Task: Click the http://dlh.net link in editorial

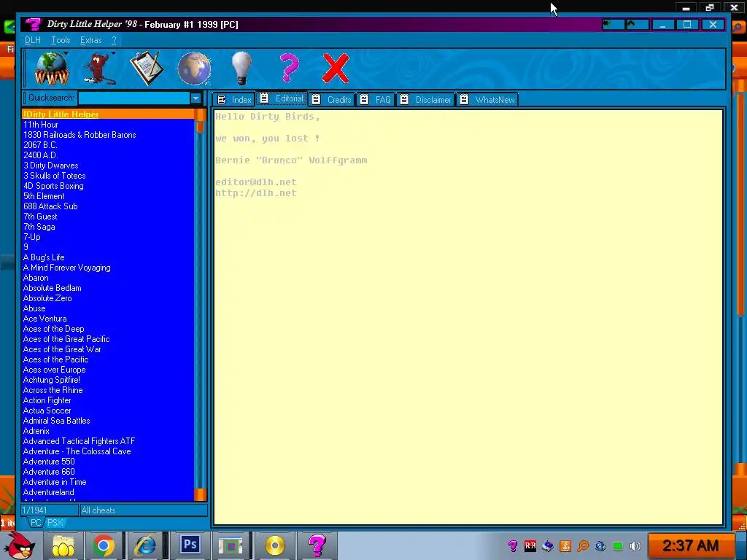Action: click(256, 192)
